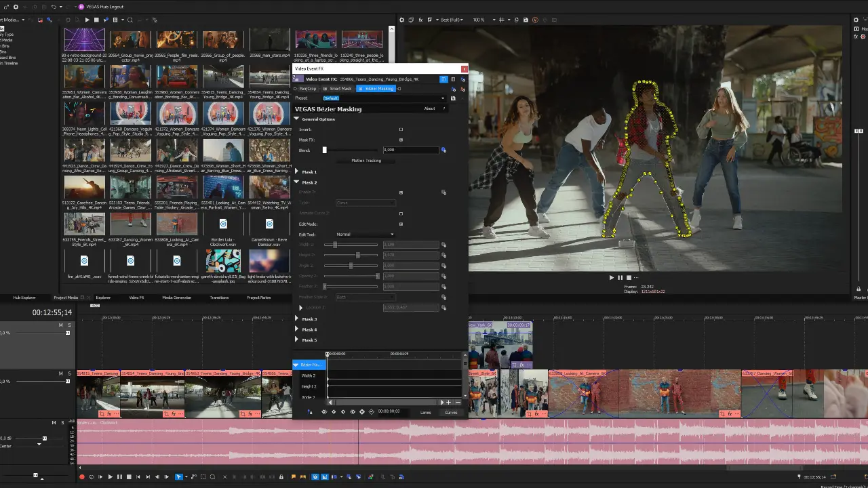This screenshot has width=868, height=488.
Task: Play the video in the preview window
Action: point(611,277)
